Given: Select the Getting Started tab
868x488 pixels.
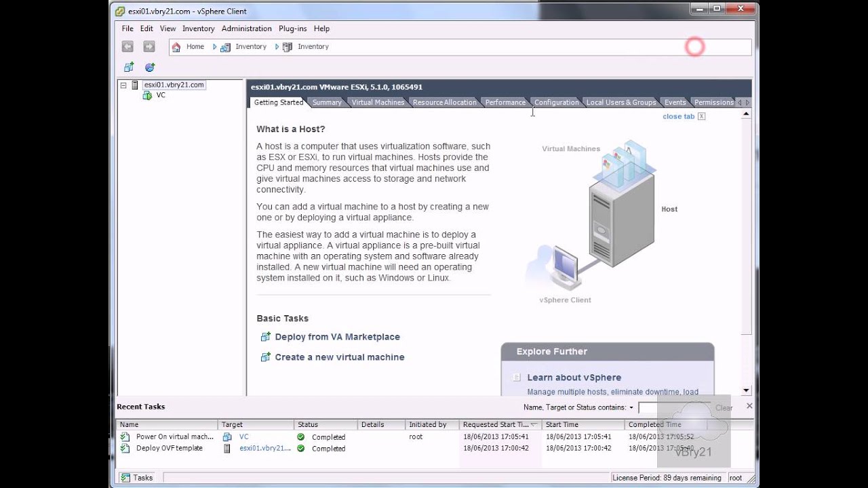Looking at the screenshot, I should click(279, 102).
